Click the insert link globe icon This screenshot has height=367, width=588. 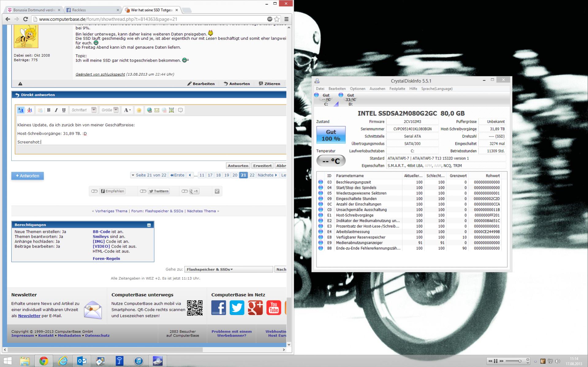pyautogui.click(x=149, y=110)
